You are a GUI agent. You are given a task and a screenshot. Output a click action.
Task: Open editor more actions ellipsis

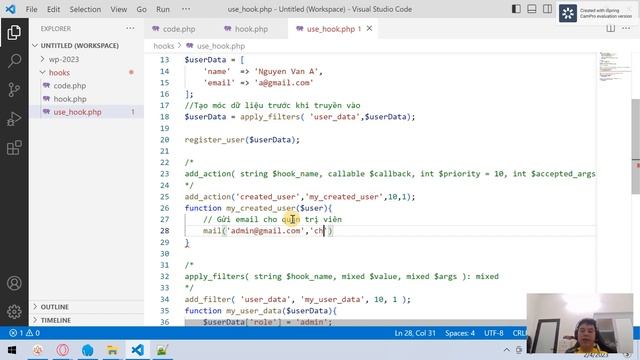tap(626, 28)
